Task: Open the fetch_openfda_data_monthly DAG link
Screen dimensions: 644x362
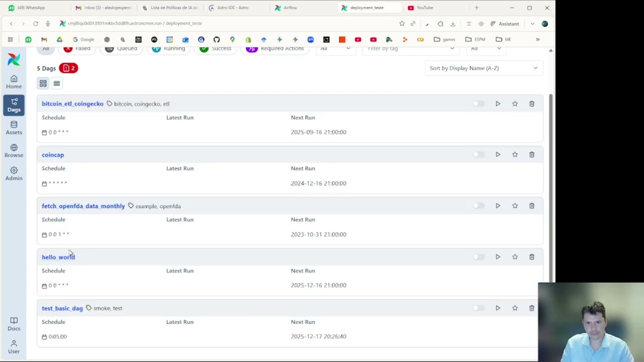Action: coord(83,206)
